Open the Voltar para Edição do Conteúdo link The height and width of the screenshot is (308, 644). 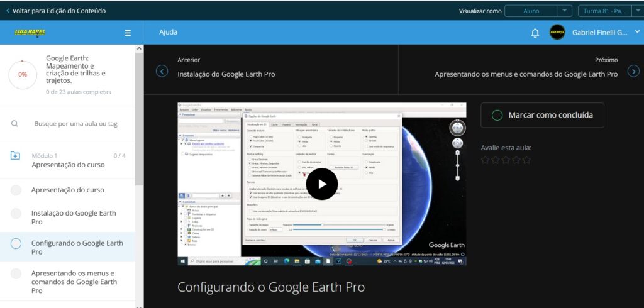[x=58, y=11]
